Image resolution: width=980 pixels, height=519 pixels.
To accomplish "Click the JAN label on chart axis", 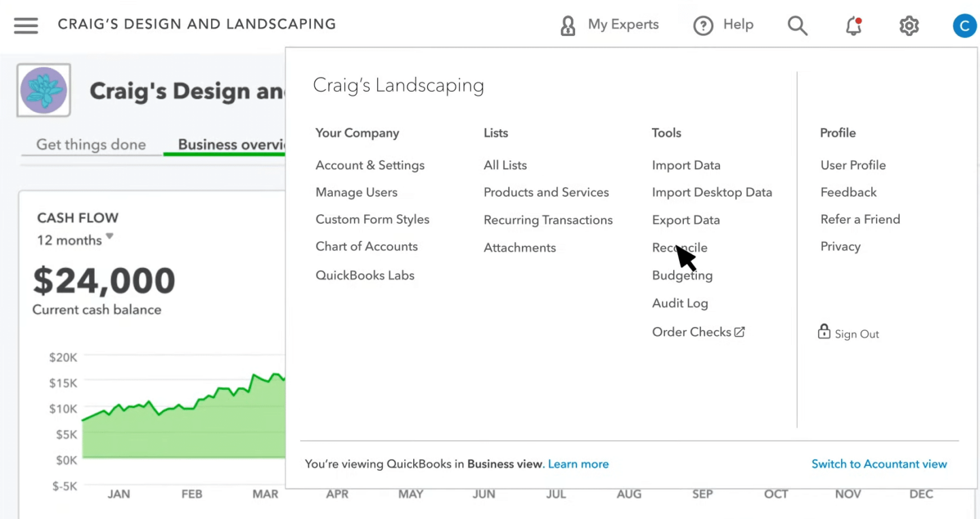I will pos(118,495).
